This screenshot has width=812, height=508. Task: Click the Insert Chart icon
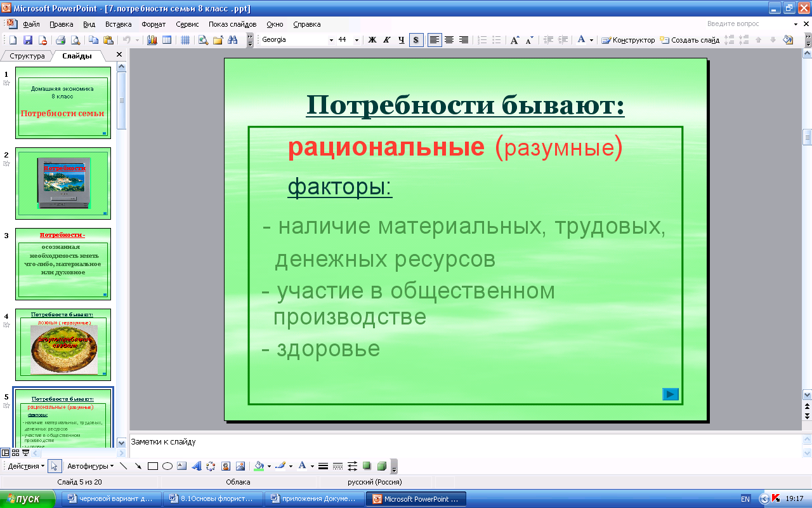pos(152,40)
